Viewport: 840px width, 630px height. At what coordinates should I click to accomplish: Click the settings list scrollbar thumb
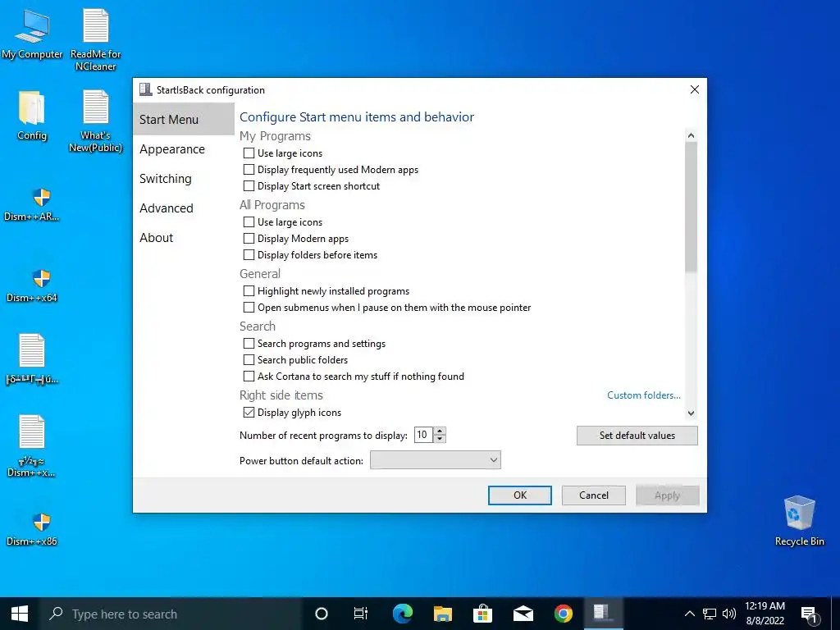(691, 207)
